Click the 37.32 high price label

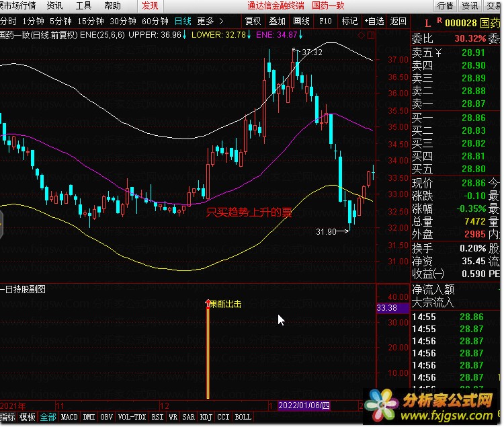312,52
